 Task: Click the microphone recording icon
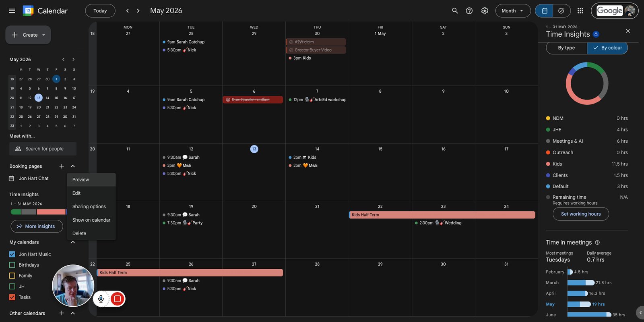(x=101, y=299)
